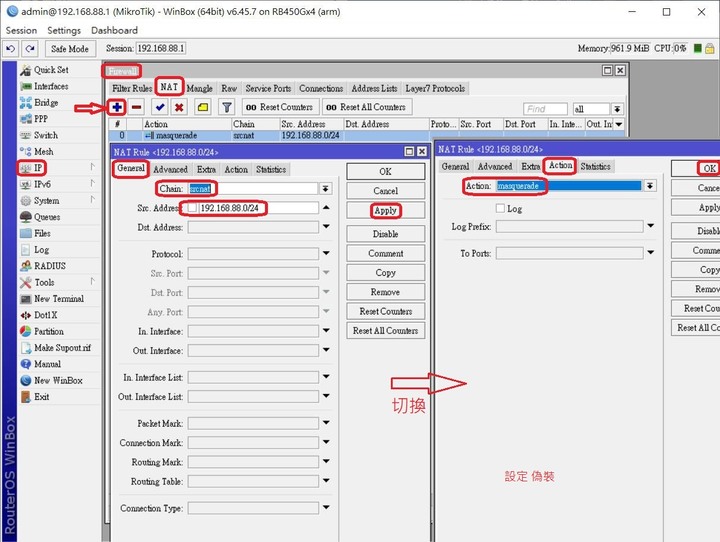Open the Chain dropdown
This screenshot has width=720, height=542.
[325, 189]
